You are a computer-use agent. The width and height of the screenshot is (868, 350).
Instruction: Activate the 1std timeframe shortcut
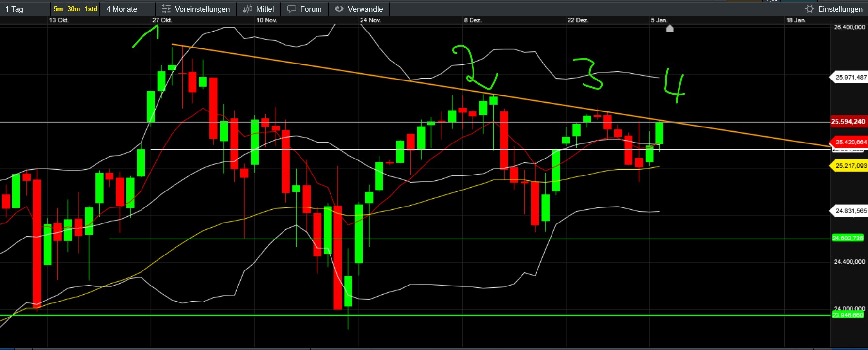tap(91, 9)
